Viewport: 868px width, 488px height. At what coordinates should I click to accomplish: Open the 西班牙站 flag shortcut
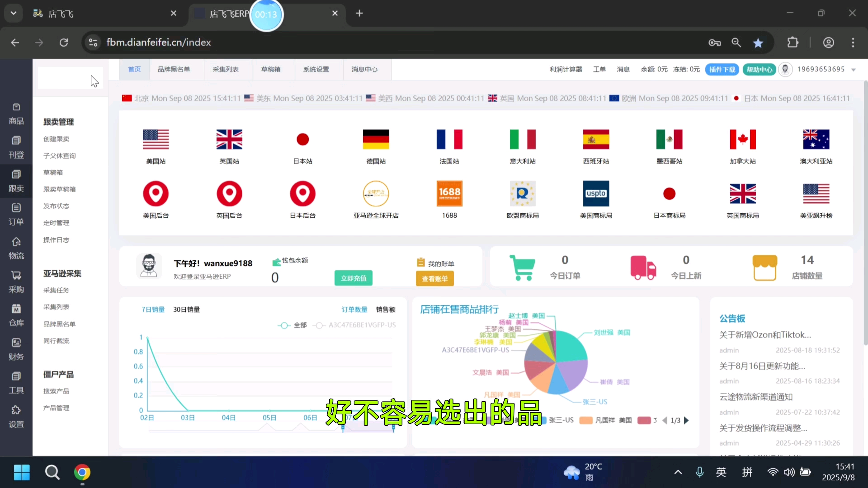tap(596, 139)
